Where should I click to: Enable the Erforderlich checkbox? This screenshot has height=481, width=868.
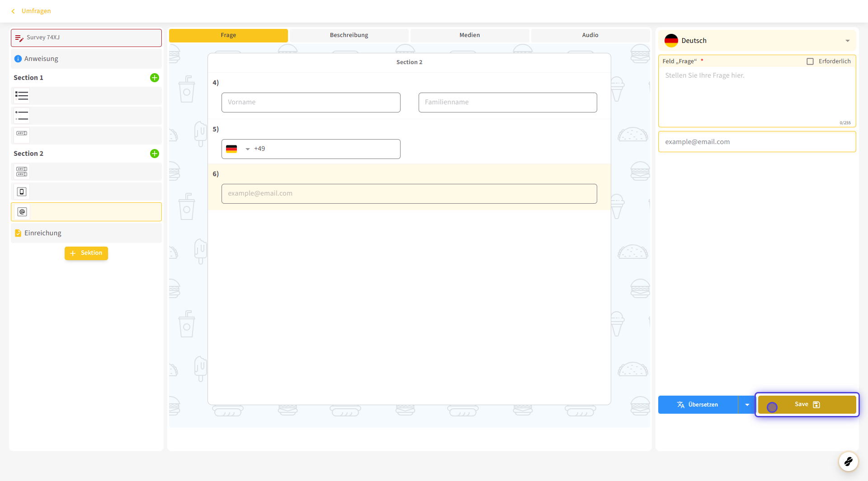[810, 61]
